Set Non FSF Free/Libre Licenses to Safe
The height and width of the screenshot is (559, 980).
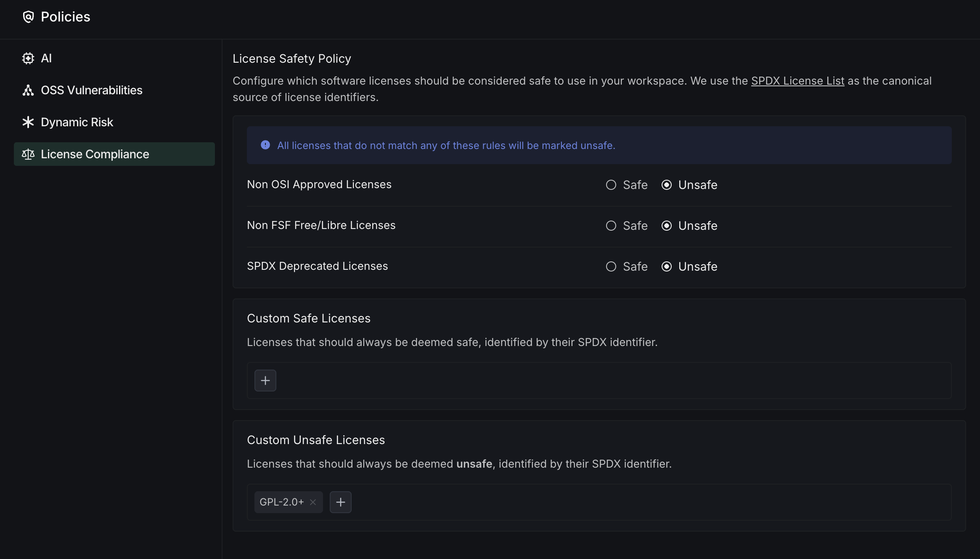(611, 226)
